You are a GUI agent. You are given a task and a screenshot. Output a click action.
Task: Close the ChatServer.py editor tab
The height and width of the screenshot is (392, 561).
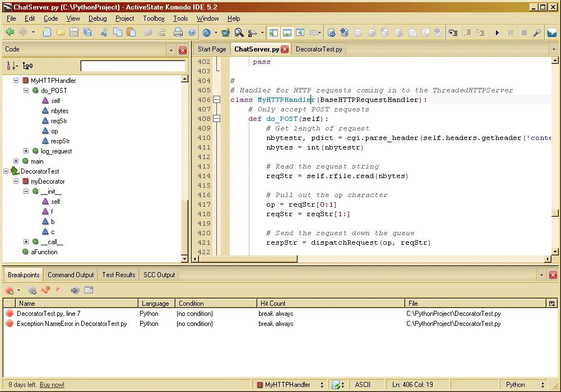285,49
